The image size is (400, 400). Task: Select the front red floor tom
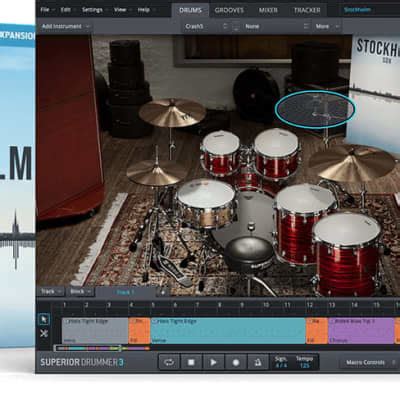click(347, 254)
